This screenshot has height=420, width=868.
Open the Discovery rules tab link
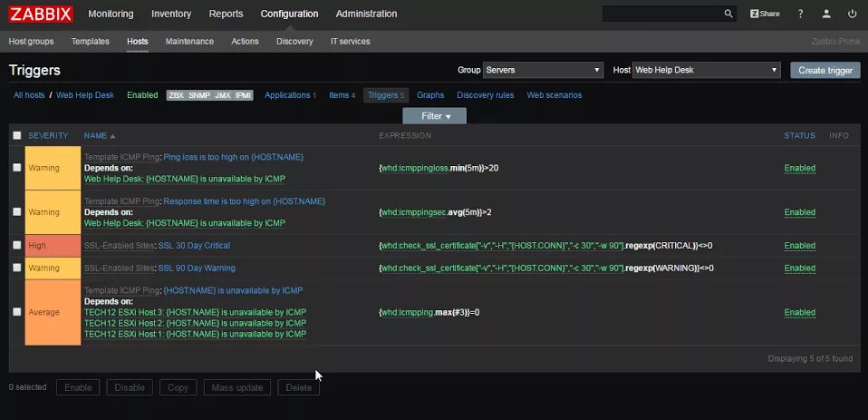[x=485, y=95]
